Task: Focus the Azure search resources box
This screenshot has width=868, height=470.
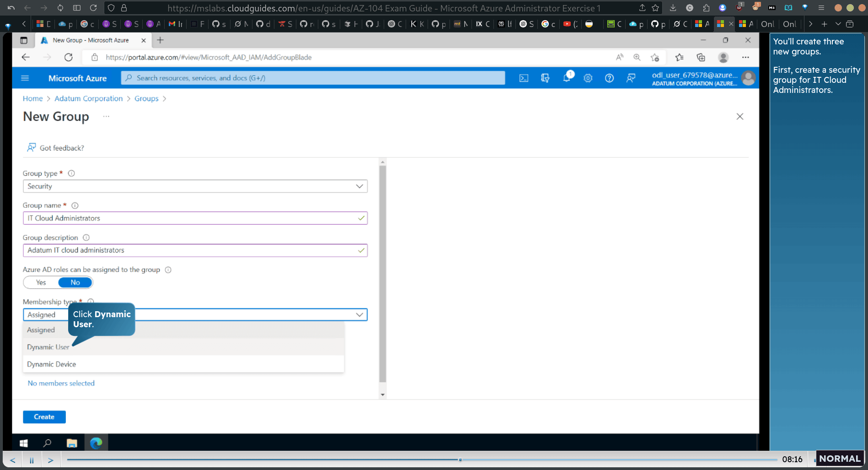Action: pyautogui.click(x=313, y=78)
